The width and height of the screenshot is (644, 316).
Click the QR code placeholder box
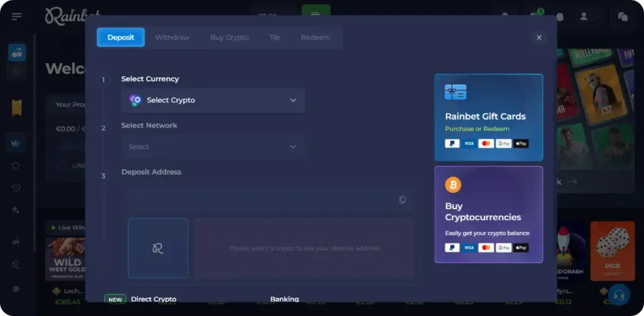click(x=158, y=248)
